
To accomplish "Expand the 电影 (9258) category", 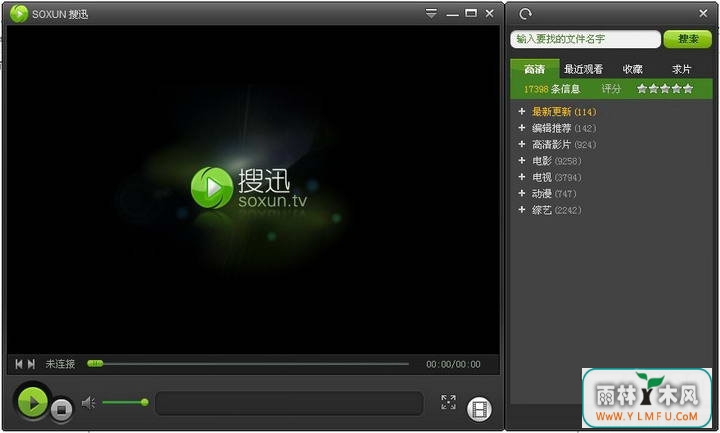I will pos(522,160).
